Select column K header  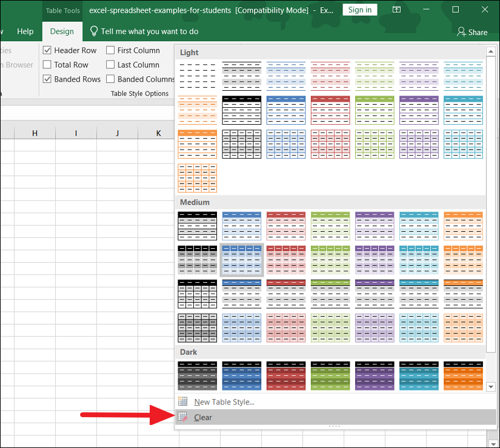pyautogui.click(x=158, y=133)
